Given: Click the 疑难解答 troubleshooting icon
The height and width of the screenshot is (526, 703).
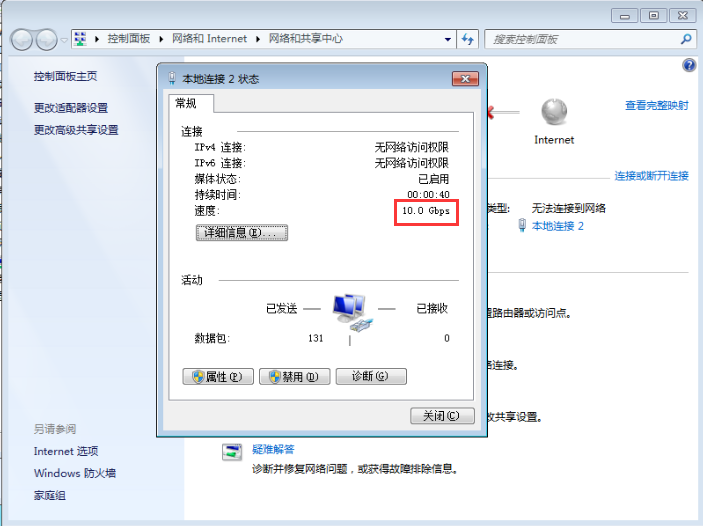Looking at the screenshot, I should click(232, 453).
